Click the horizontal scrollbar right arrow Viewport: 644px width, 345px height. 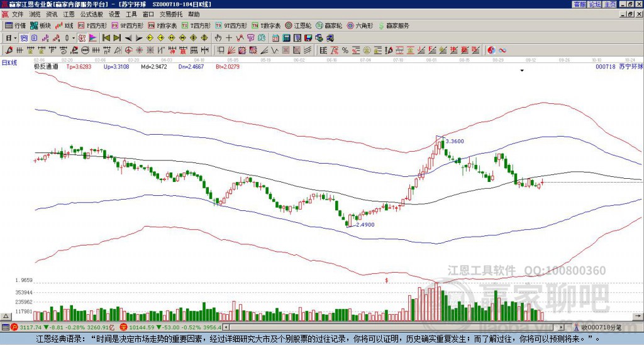coord(562,327)
